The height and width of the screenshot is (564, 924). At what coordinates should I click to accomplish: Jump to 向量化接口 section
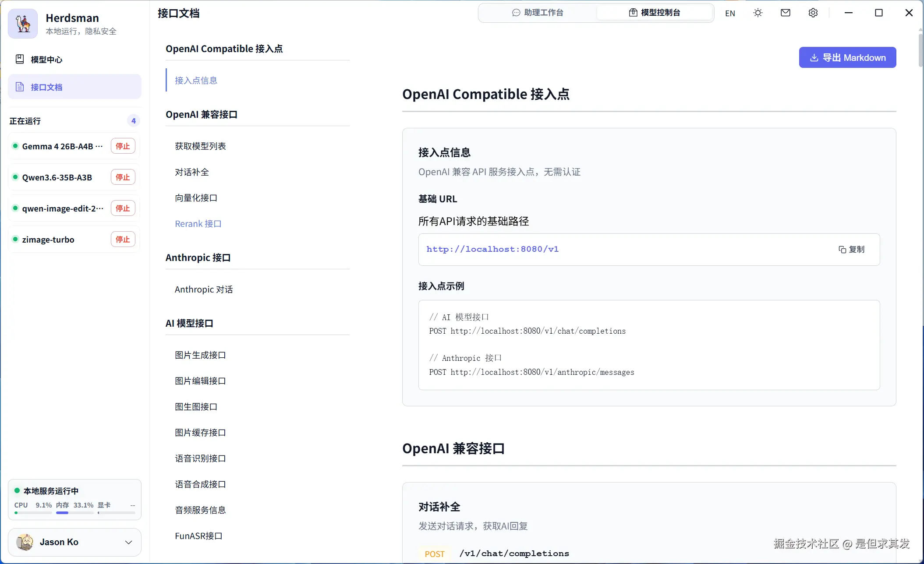(196, 198)
